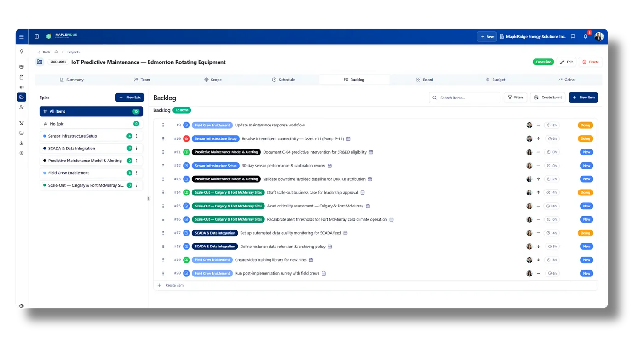Click the green story icon of #11
Image resolution: width=644 pixels, height=362 pixels.
click(x=186, y=152)
